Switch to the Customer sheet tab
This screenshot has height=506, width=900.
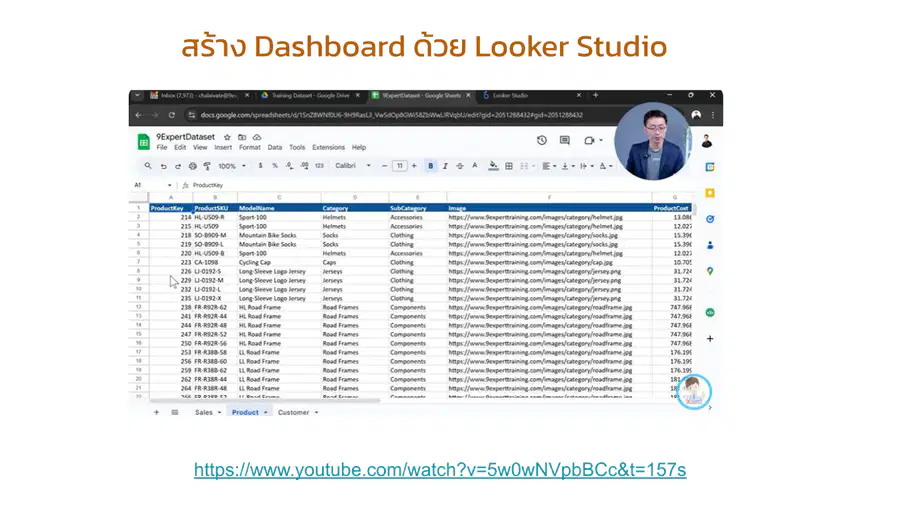click(293, 412)
